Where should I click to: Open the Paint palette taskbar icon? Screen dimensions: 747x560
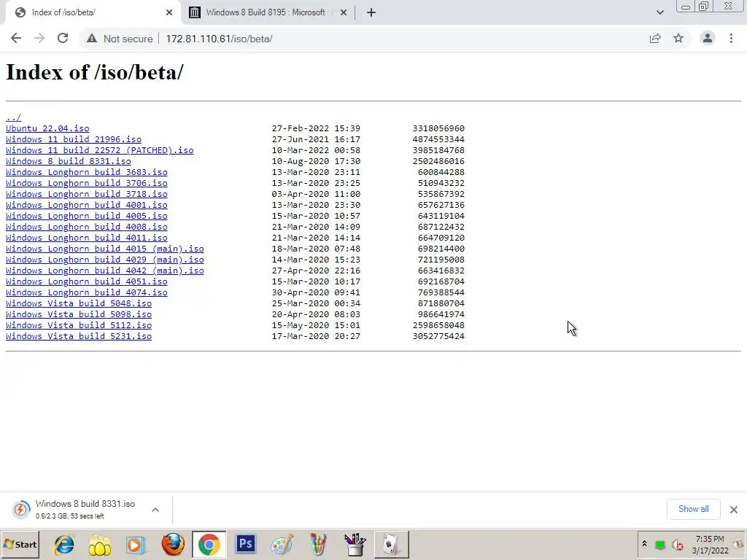tap(282, 544)
